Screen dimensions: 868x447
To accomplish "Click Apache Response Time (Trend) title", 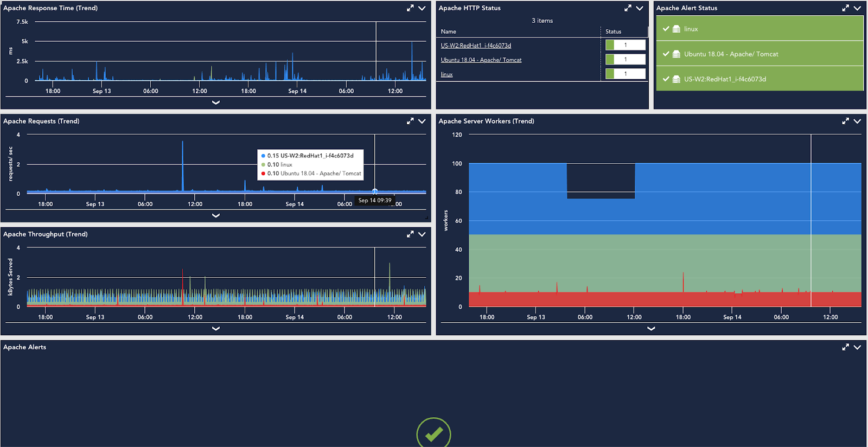I will pos(50,8).
